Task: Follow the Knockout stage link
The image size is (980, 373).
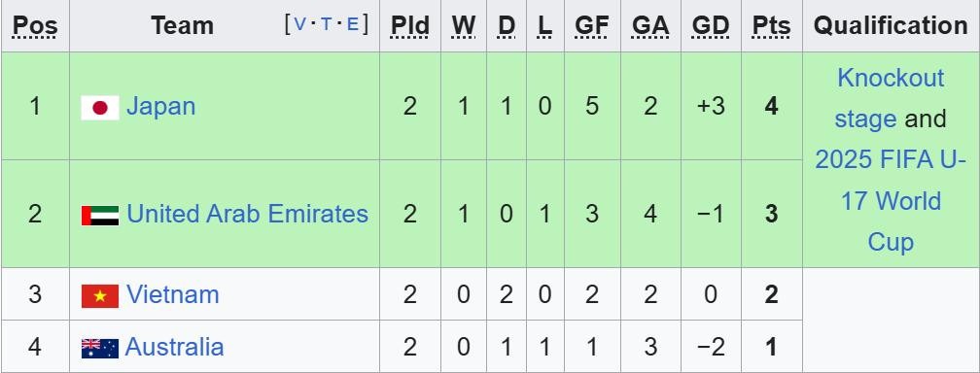Action: 891,98
